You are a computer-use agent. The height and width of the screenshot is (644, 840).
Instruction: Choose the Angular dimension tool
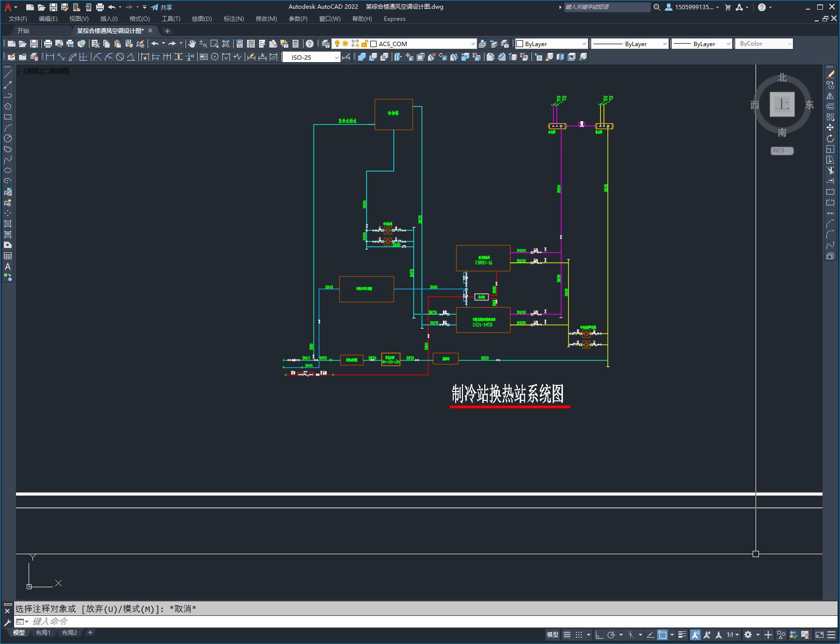pyautogui.click(x=131, y=57)
